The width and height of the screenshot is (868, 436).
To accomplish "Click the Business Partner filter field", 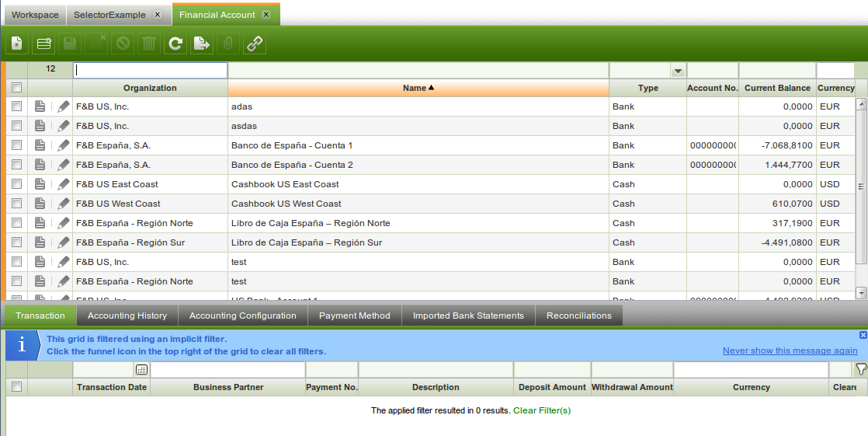I will click(227, 369).
